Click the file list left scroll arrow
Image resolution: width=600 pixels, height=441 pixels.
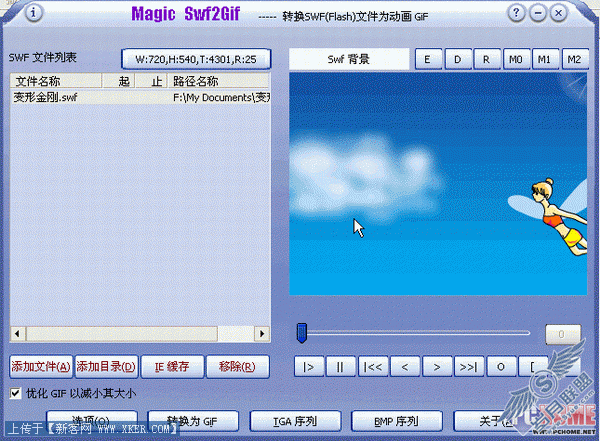18,333
